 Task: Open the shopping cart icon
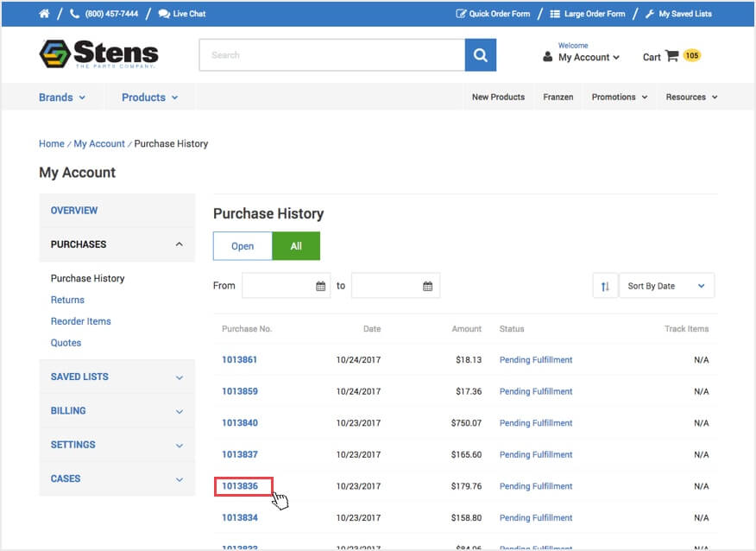coord(671,57)
